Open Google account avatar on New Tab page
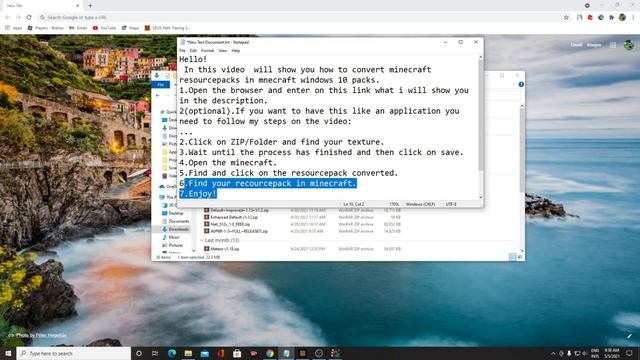640x360 pixels. pos(629,45)
